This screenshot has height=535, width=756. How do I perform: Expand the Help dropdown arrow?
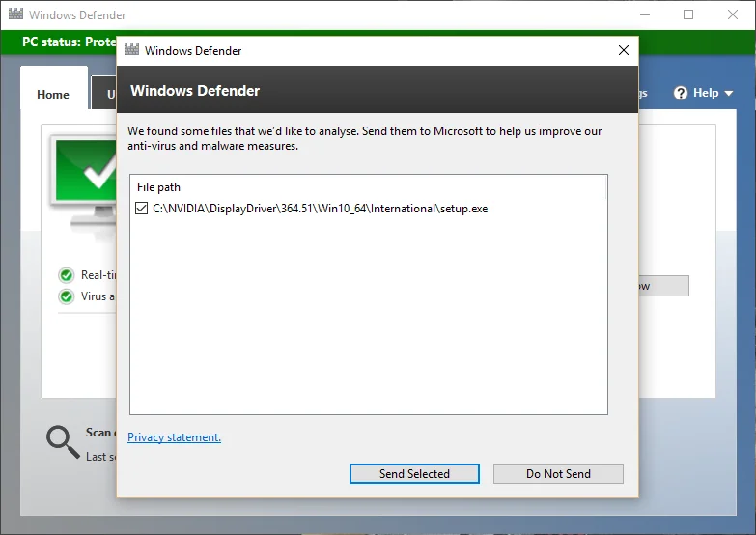pos(729,93)
